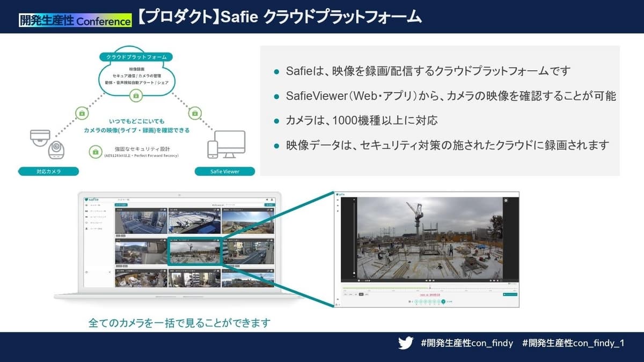Click the lock icon beside 強固なセキュリティ設計

click(96, 151)
